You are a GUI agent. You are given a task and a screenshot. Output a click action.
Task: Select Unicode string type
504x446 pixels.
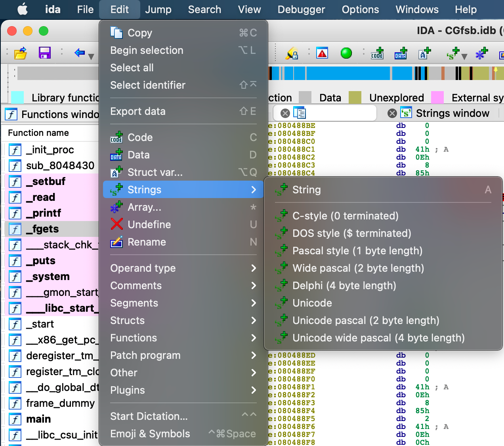click(x=383, y=303)
